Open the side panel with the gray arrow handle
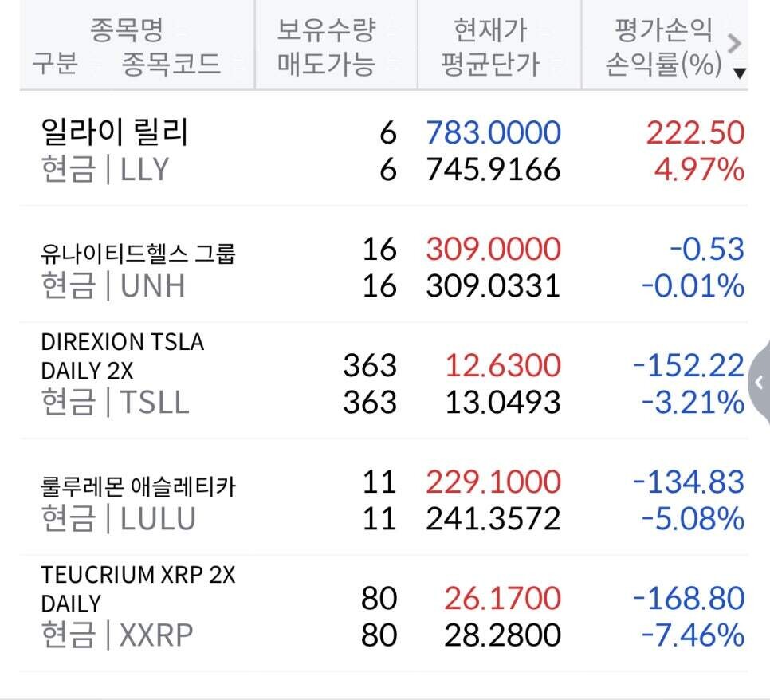Image resolution: width=770 pixels, height=700 pixels. pos(760,382)
